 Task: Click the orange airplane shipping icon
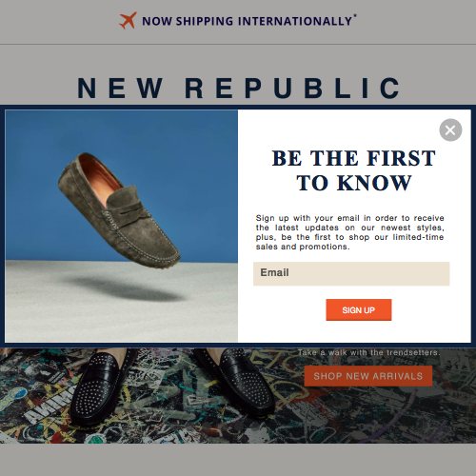(128, 21)
